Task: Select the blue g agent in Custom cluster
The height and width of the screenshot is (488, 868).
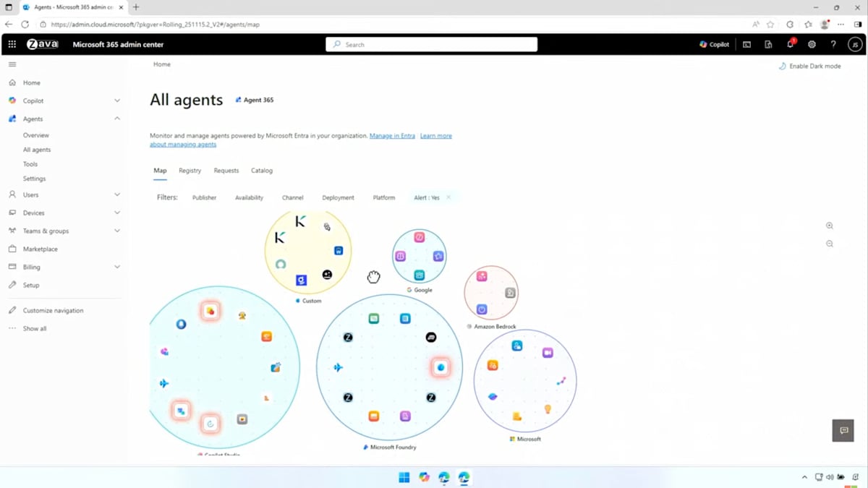Action: [302, 280]
